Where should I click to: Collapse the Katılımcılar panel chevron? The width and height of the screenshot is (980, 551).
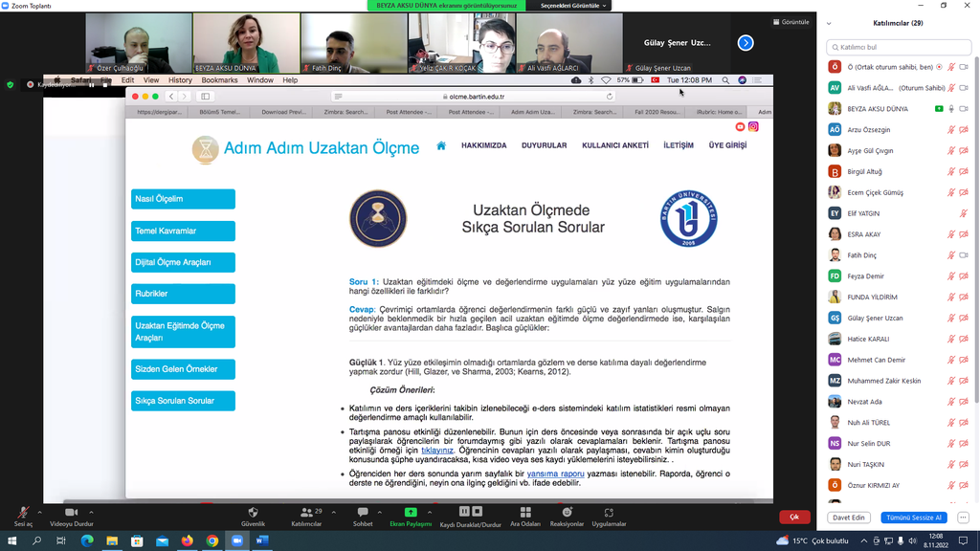coord(829,23)
